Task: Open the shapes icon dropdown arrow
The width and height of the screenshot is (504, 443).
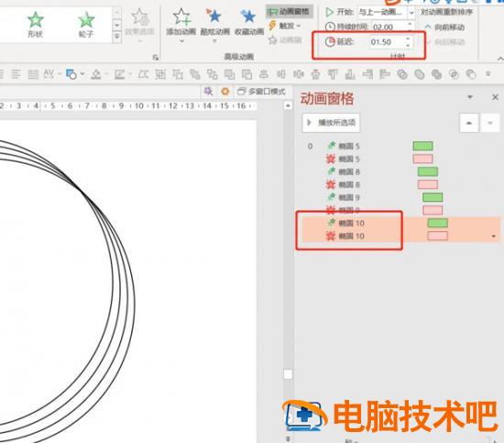Action: point(82,73)
